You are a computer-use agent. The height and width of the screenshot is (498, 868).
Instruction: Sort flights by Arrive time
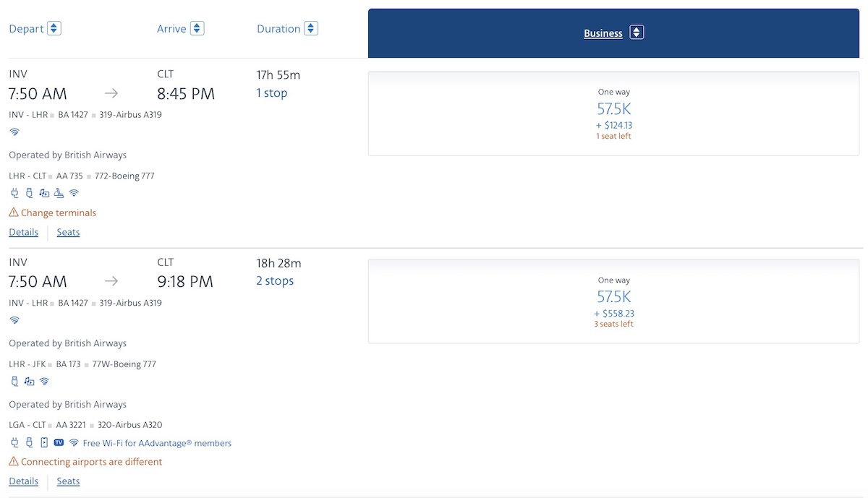point(180,29)
